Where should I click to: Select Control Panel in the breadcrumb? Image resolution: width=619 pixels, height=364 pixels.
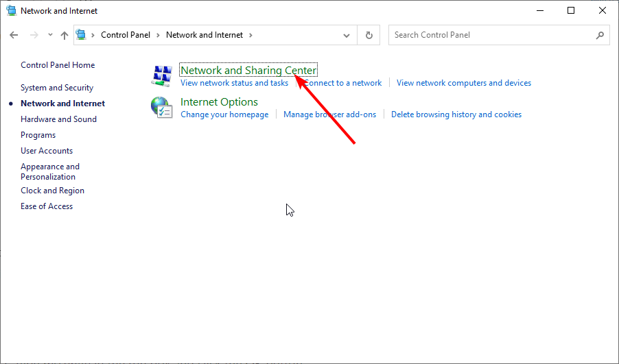tap(126, 35)
